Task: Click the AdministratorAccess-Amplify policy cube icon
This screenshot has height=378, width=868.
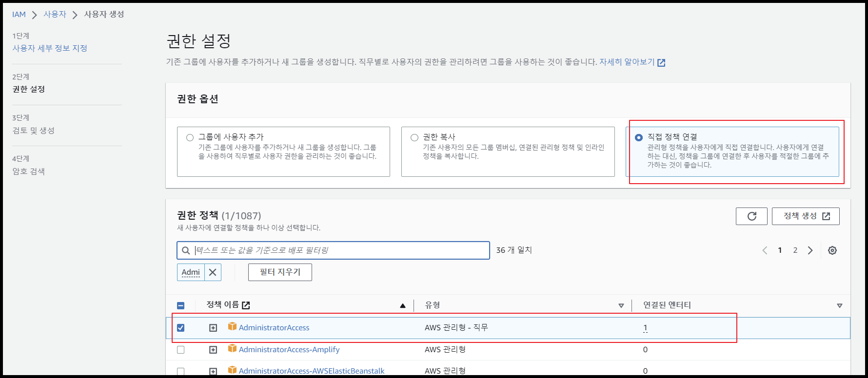Action: pyautogui.click(x=232, y=348)
